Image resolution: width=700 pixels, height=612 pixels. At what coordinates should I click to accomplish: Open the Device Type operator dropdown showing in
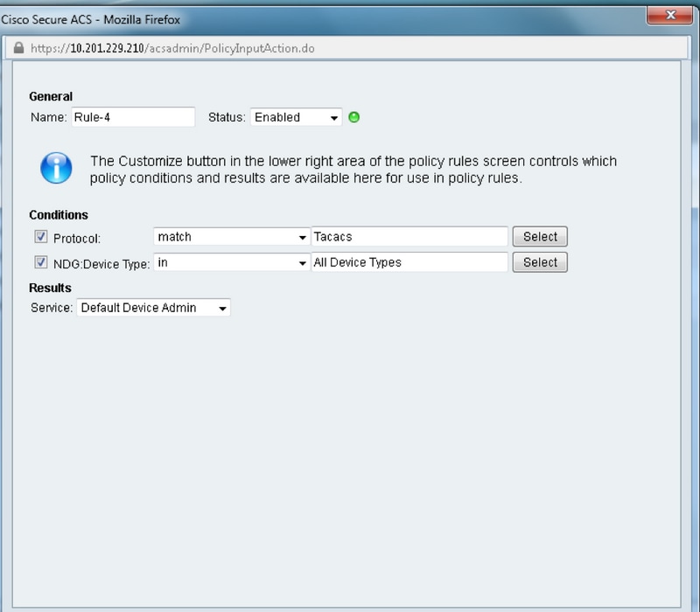232,262
